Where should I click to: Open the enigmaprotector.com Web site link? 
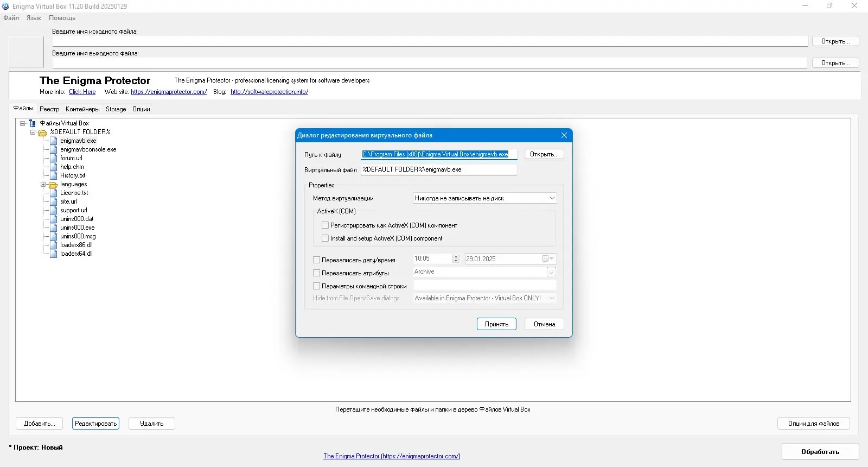point(169,92)
